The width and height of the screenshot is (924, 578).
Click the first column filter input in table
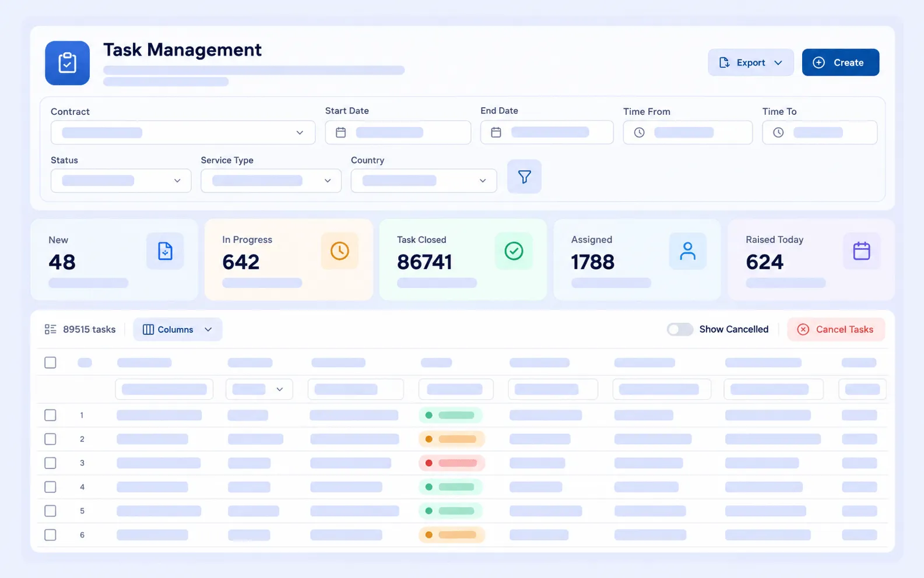(164, 389)
